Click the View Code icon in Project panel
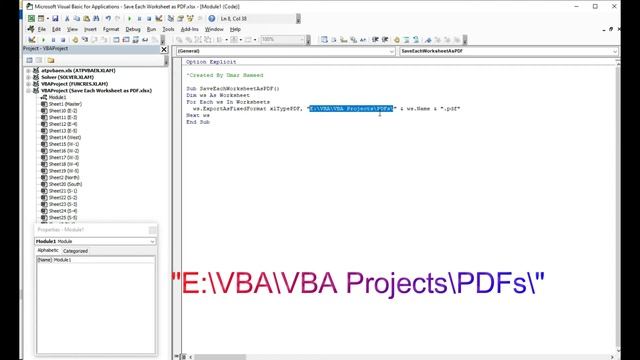 click(x=29, y=60)
